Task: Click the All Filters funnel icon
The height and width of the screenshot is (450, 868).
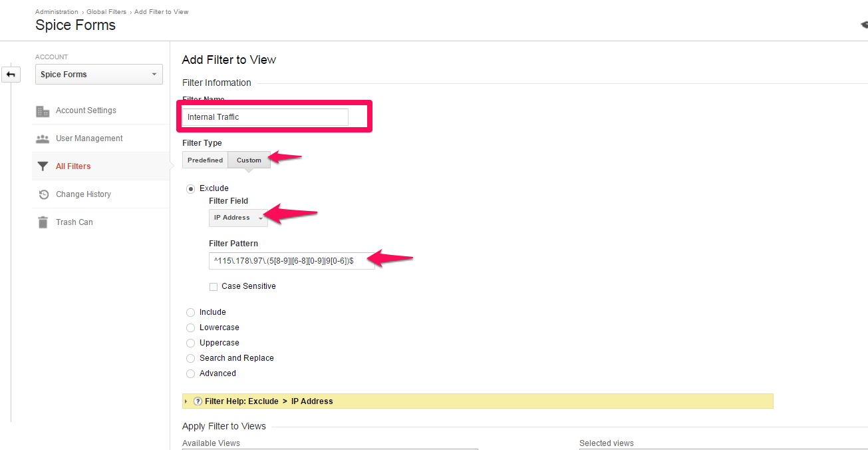Action: pyautogui.click(x=43, y=166)
